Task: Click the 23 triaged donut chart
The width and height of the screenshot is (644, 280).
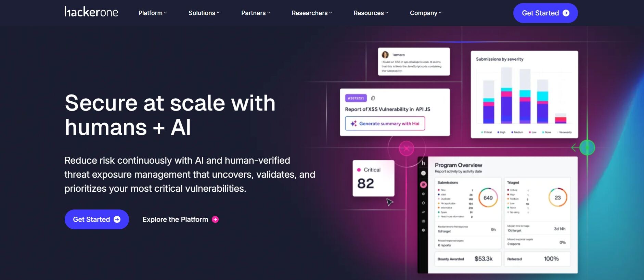Action: point(558,198)
